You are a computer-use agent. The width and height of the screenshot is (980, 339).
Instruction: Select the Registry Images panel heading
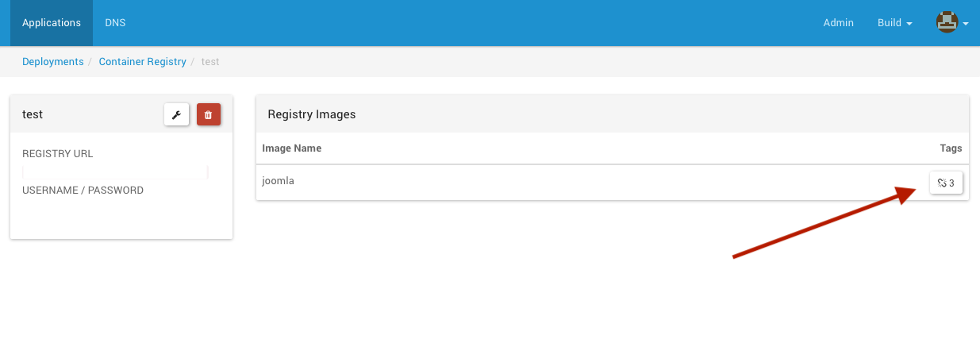312,114
